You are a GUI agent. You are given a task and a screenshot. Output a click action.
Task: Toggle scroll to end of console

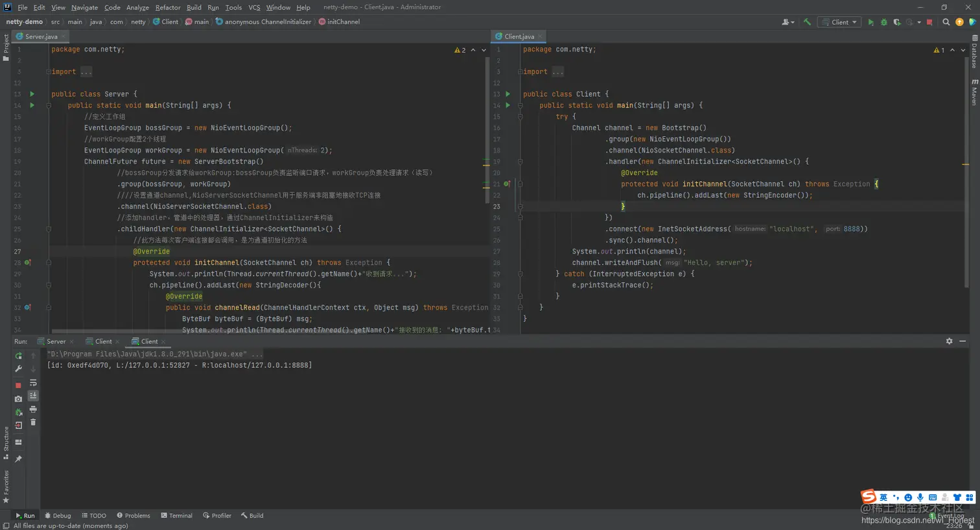(x=33, y=396)
